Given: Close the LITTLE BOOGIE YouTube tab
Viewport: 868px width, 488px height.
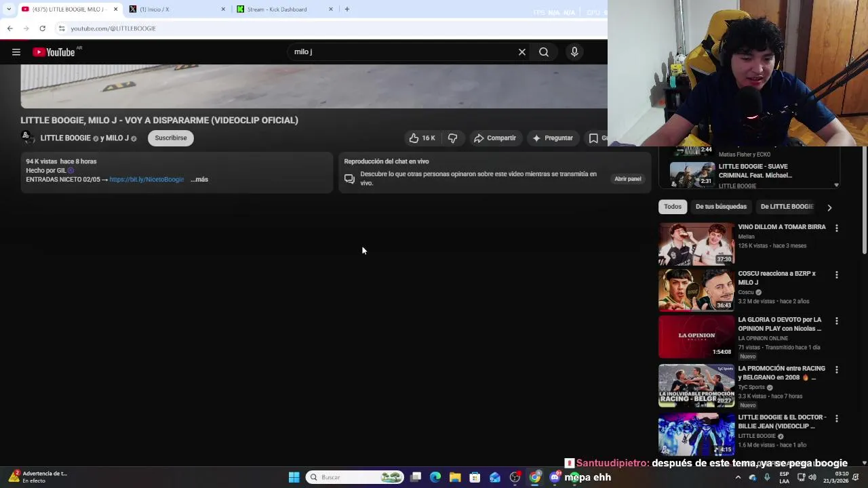Looking at the screenshot, I should [x=115, y=9].
